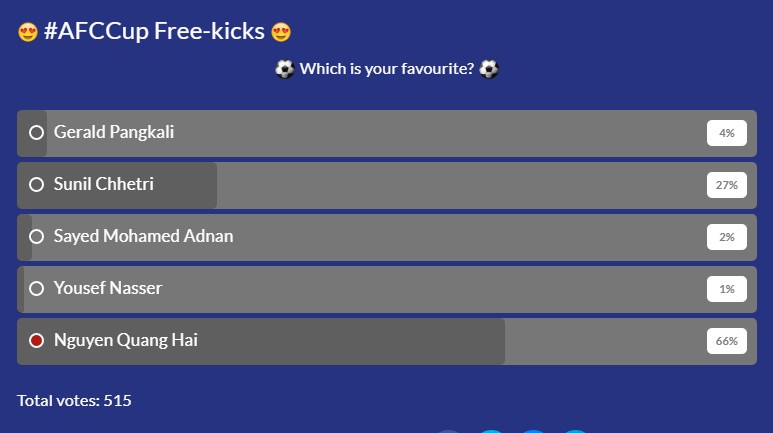Click the soccer ball left of the question
The width and height of the screenshot is (773, 433).
pos(284,69)
